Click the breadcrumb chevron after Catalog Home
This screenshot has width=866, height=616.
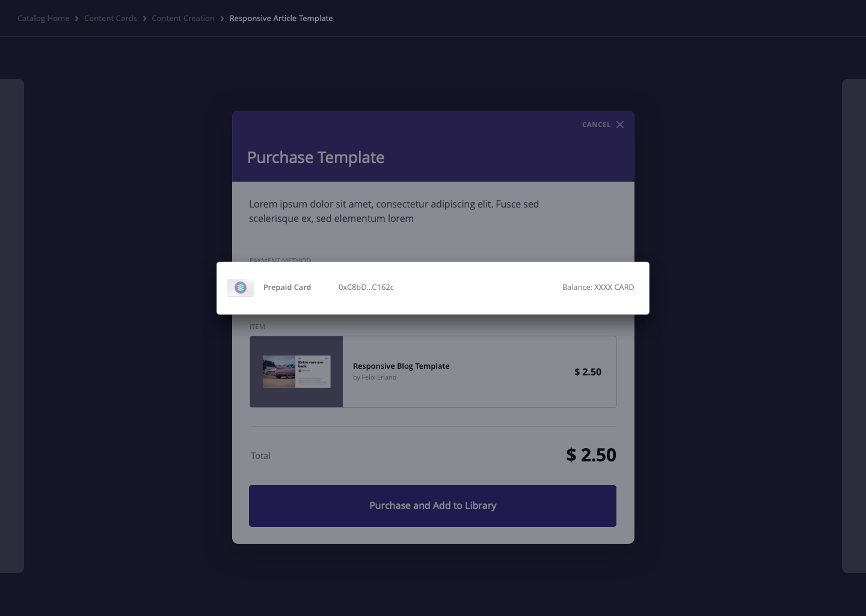76,18
